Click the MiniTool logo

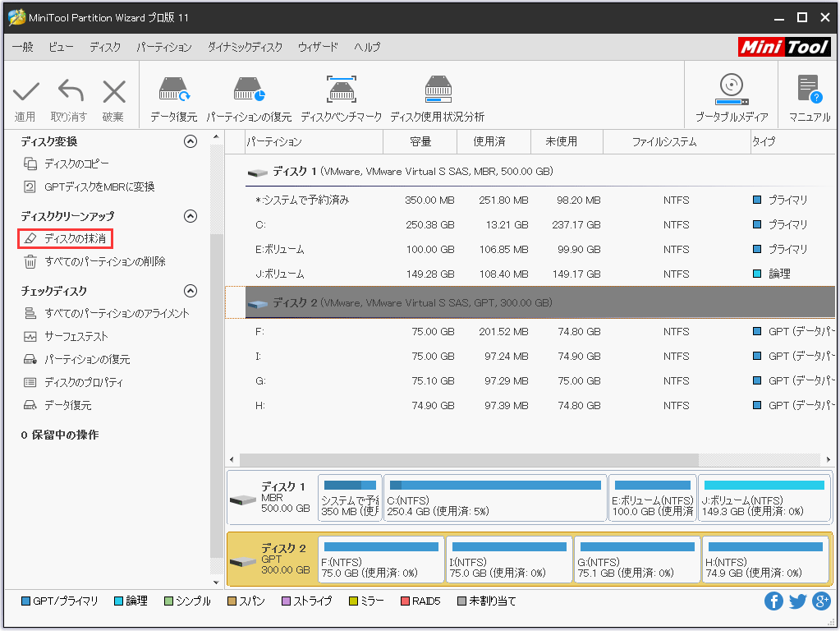coord(784,47)
